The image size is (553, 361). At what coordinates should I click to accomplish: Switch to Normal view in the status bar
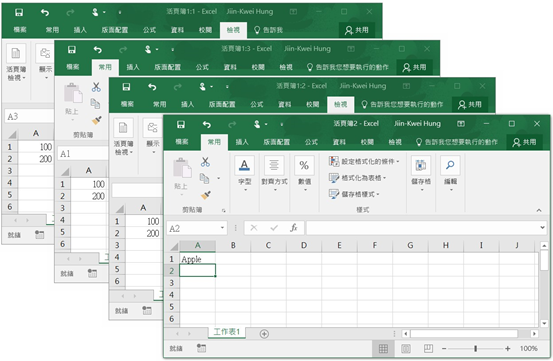(383, 349)
